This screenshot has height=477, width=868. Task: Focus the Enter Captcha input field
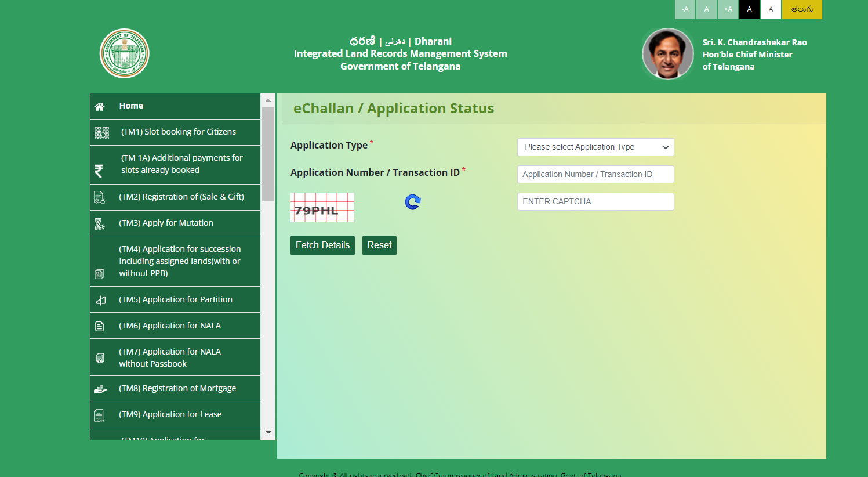click(595, 201)
